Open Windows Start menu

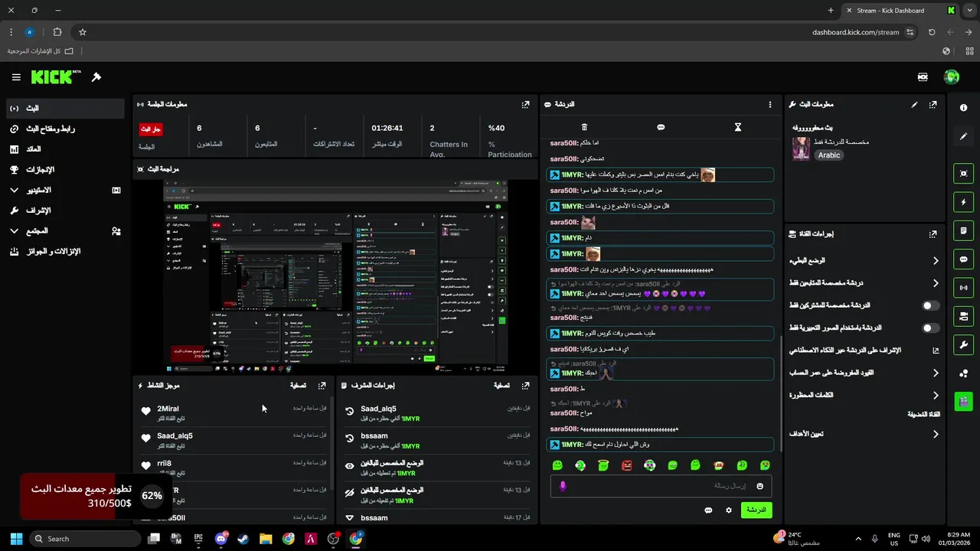[16, 539]
